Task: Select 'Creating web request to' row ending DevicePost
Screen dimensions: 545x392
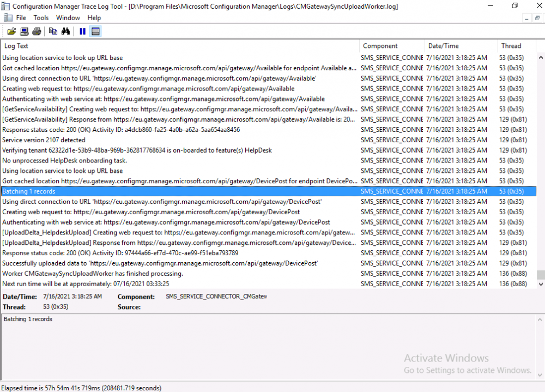Action: [x=268, y=212]
